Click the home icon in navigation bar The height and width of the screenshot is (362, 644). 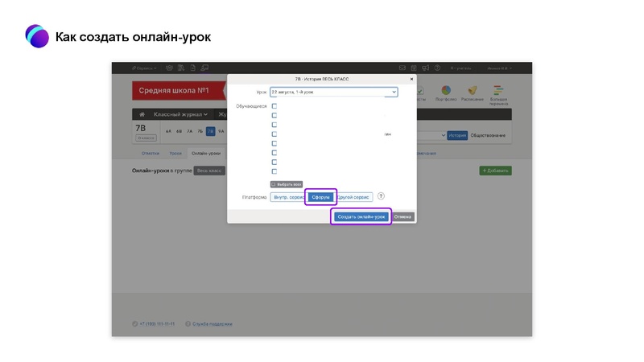click(142, 115)
